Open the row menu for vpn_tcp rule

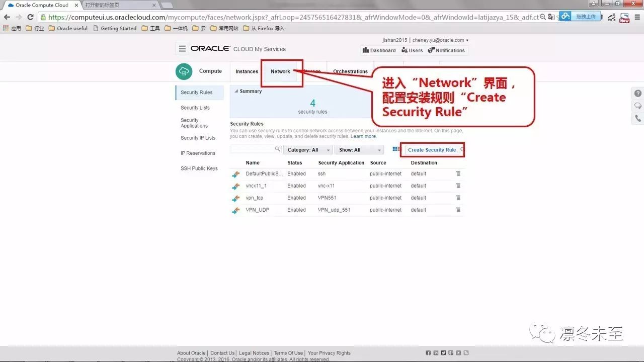pyautogui.click(x=458, y=198)
